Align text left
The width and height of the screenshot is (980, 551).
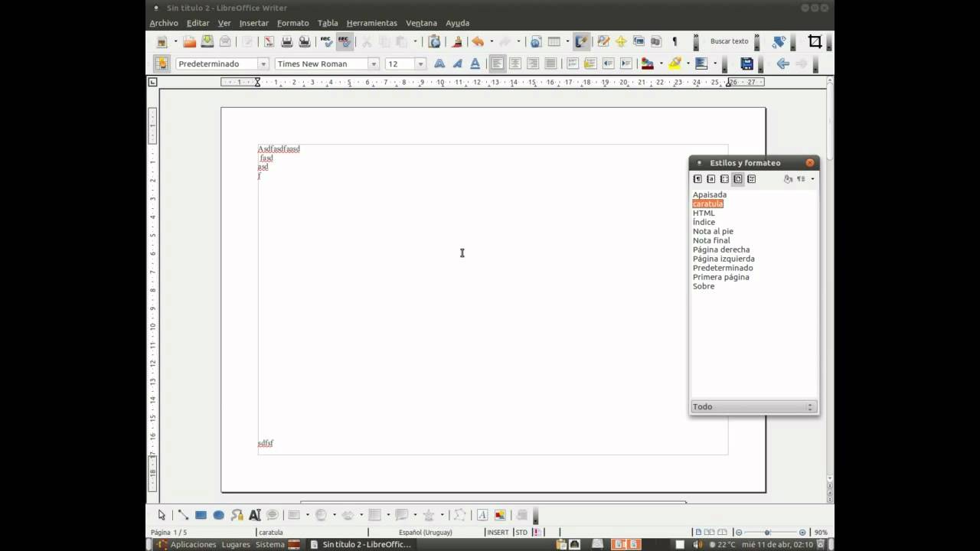498,64
